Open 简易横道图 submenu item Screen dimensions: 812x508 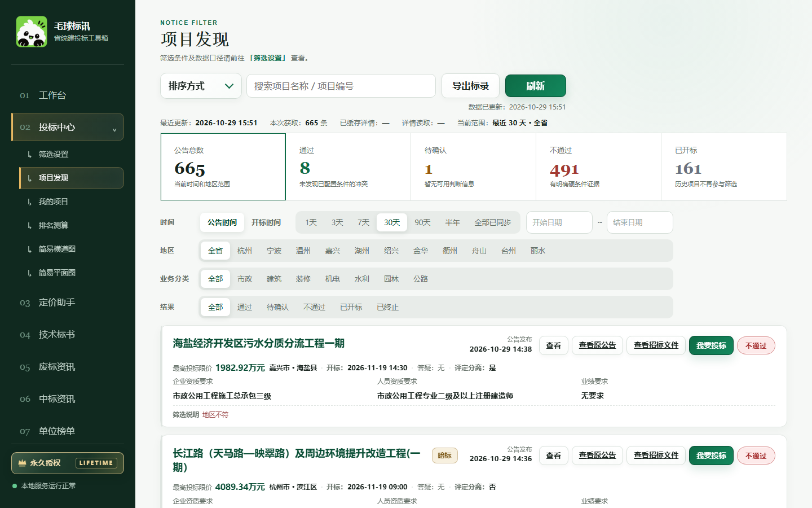click(x=72, y=249)
